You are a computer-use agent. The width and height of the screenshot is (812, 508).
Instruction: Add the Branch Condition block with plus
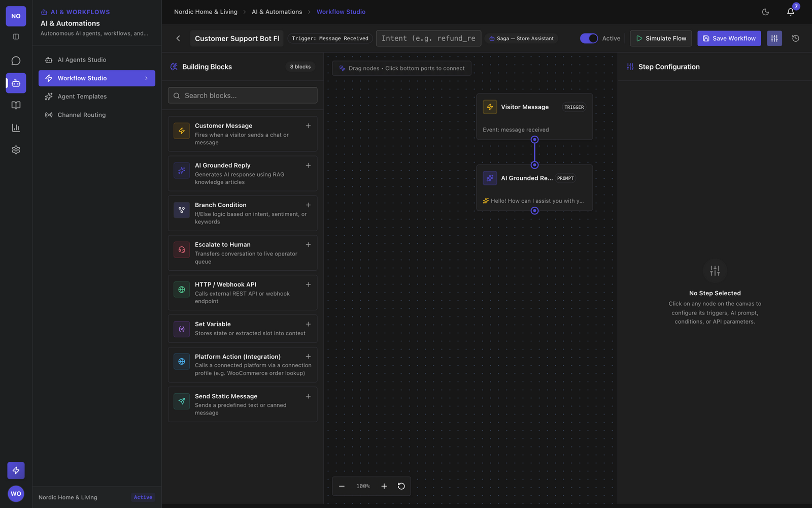point(308,205)
